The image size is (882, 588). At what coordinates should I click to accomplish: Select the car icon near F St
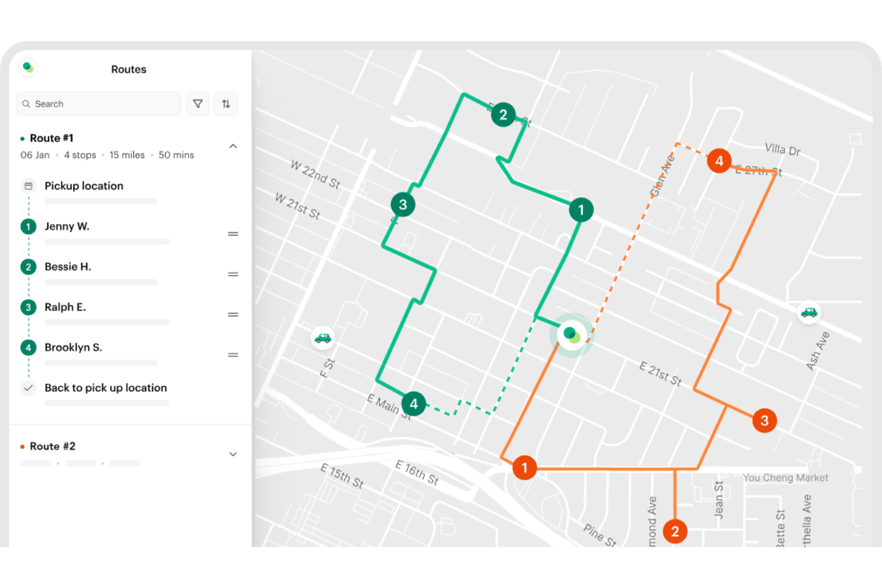(x=322, y=338)
